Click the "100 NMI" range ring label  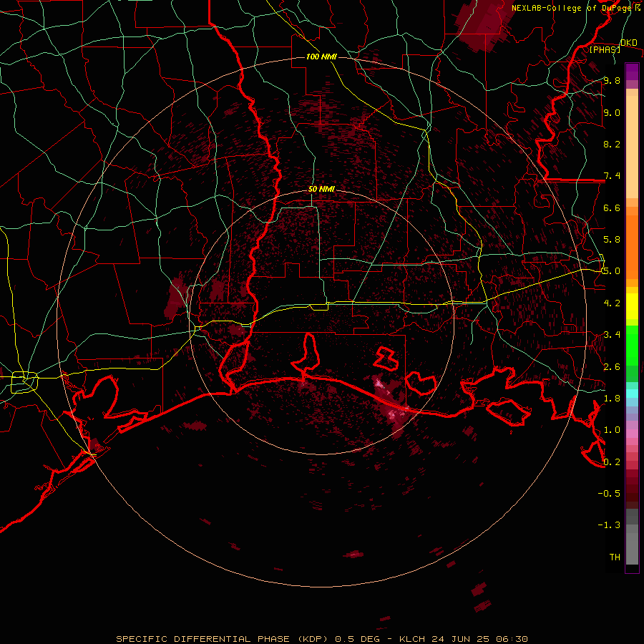coord(321,57)
